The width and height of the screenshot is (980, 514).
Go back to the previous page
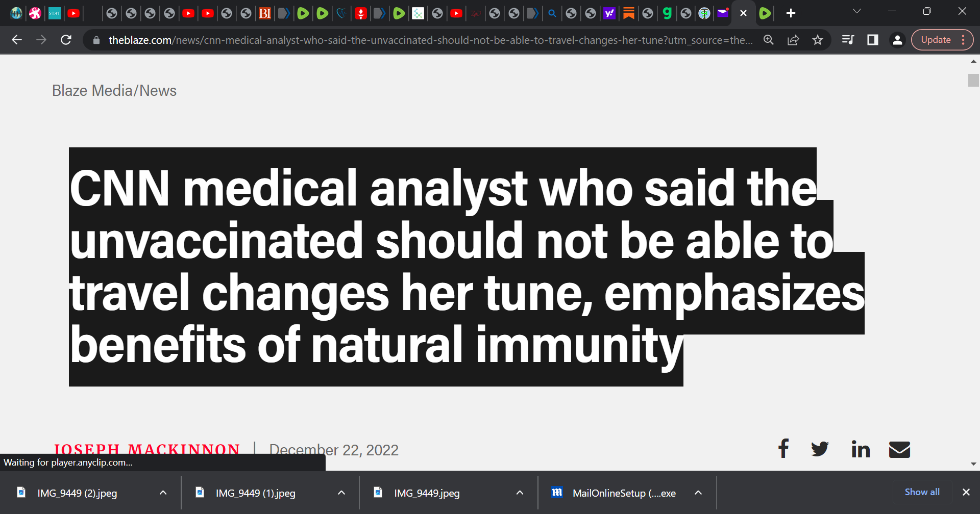coord(17,40)
